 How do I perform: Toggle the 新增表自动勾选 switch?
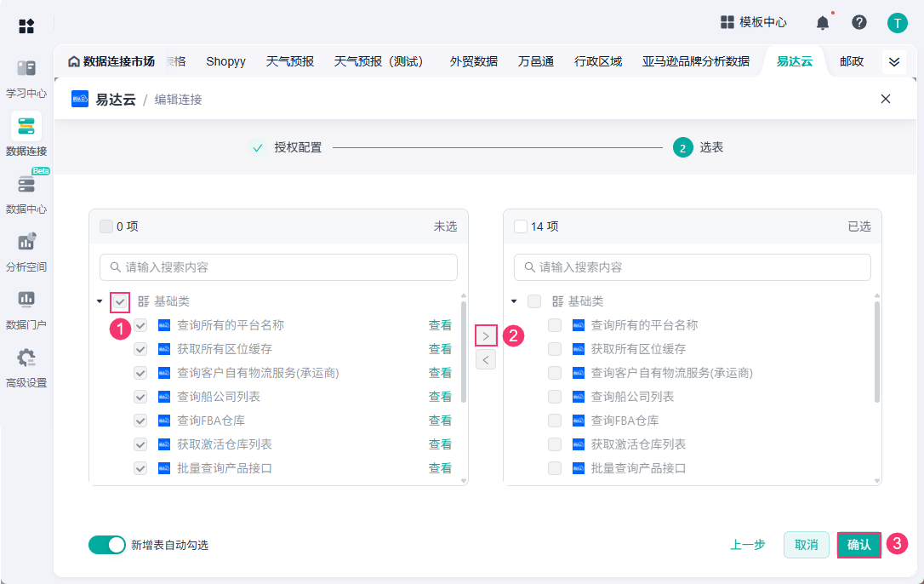pos(107,545)
